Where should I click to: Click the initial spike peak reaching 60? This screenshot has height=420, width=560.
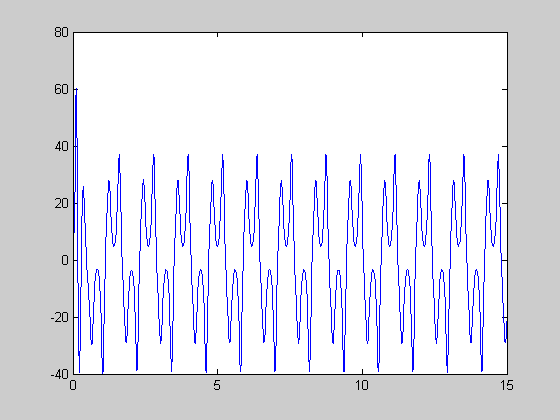pyautogui.click(x=76, y=89)
